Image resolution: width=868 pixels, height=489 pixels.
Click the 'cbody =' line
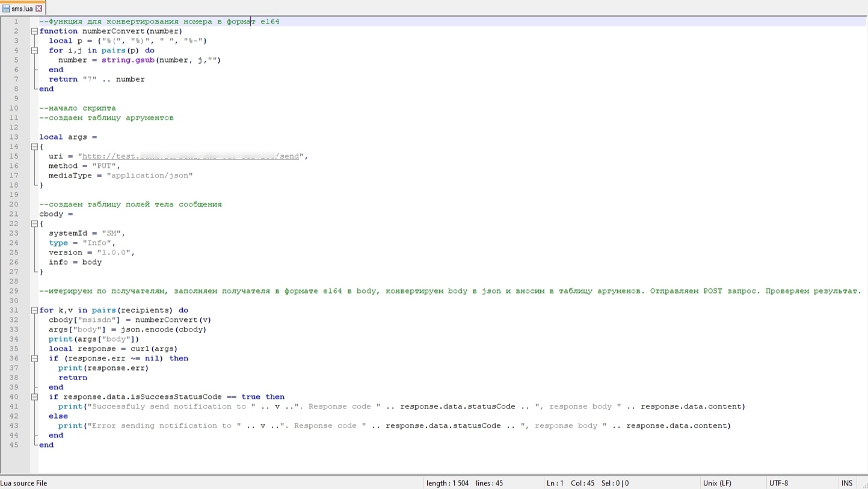56,214
